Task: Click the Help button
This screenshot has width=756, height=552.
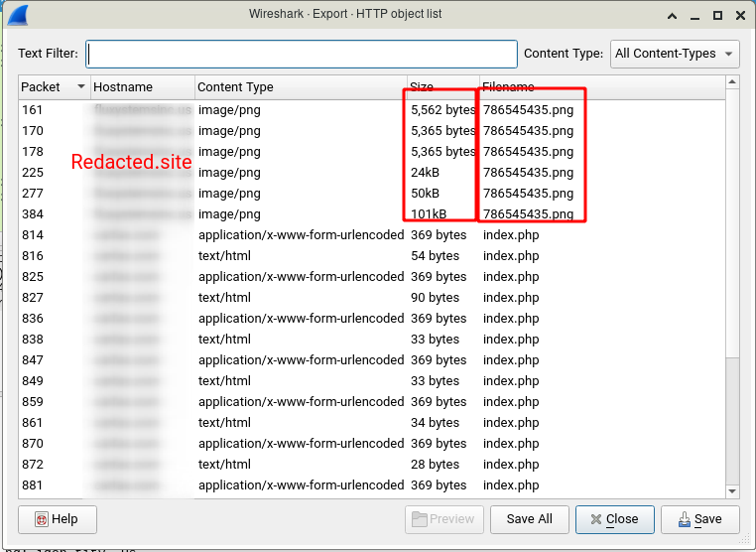Action: tap(58, 519)
